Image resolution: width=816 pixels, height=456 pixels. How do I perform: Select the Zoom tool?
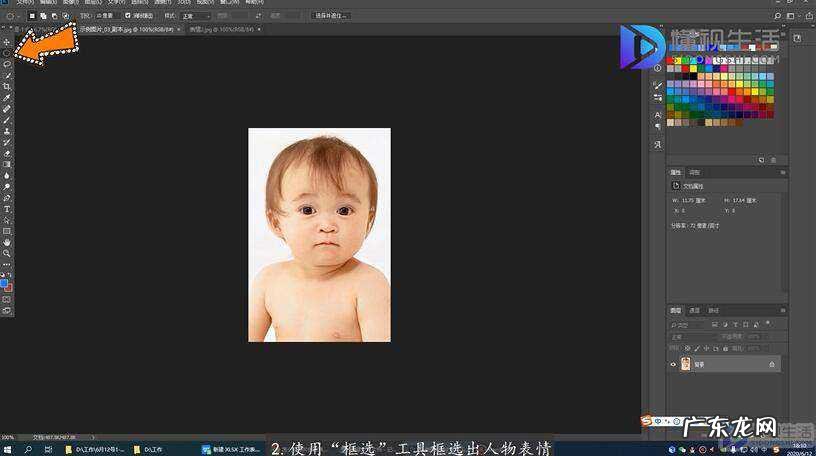7,253
